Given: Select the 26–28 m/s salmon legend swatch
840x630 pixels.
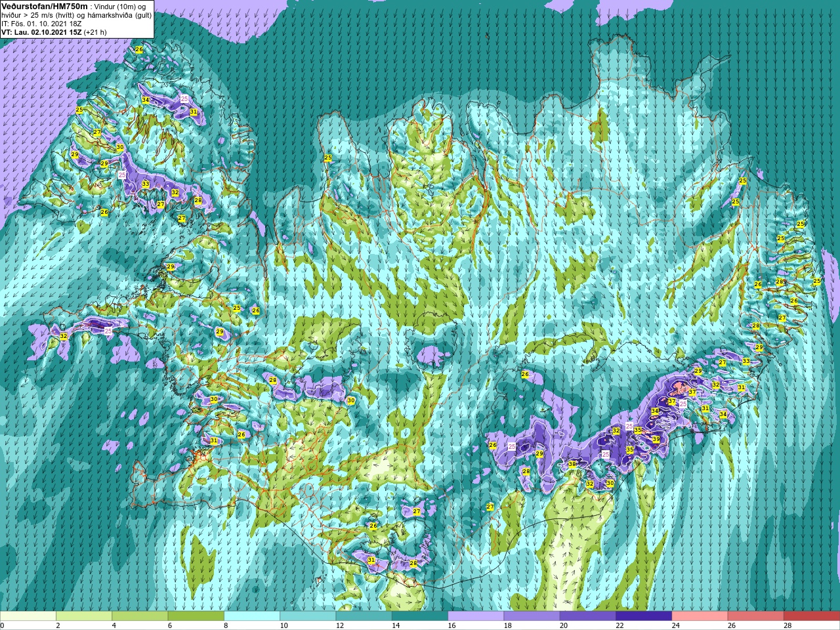Looking at the screenshot, I should coord(755,616).
